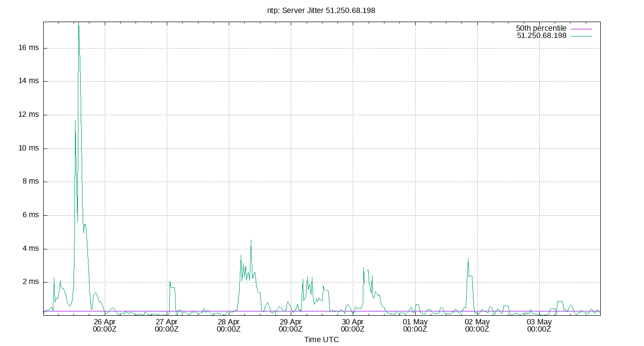This screenshot has width=644, height=346.
Task: Click the '14 ms' y-axis label
Action: pos(28,81)
